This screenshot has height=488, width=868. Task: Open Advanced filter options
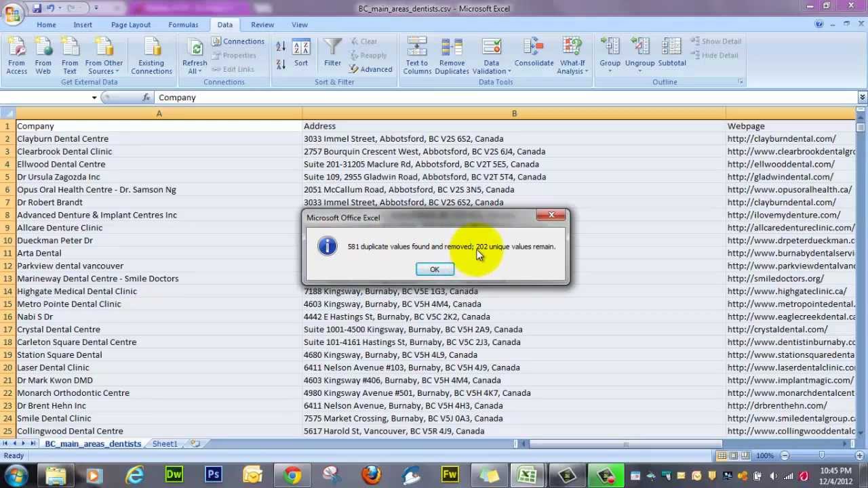370,69
